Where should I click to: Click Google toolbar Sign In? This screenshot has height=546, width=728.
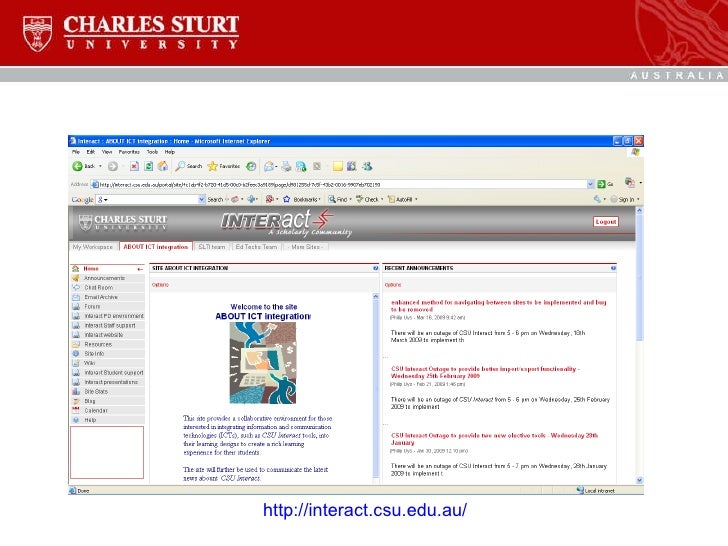(623, 199)
